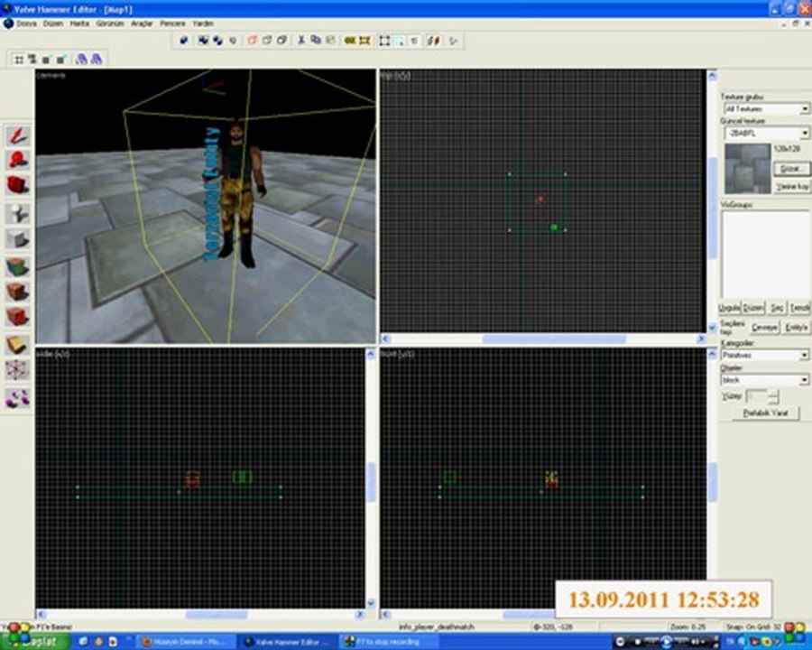
Task: Click the Load Window State icon
Action: click(x=81, y=60)
